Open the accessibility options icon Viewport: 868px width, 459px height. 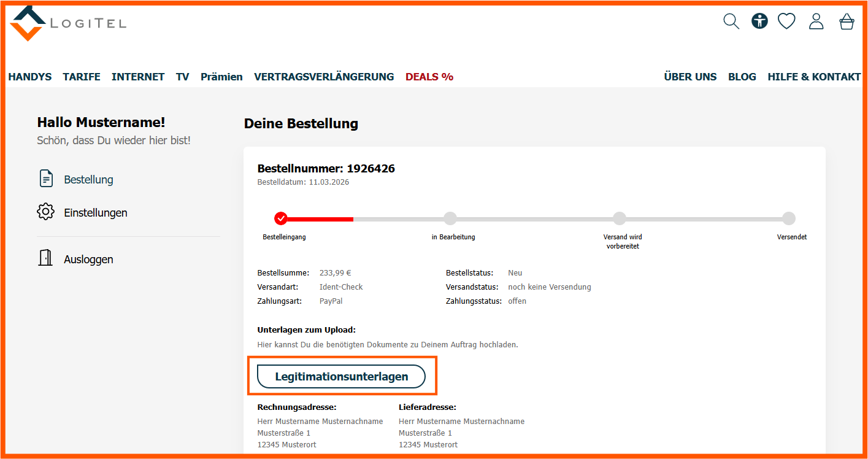(x=759, y=21)
